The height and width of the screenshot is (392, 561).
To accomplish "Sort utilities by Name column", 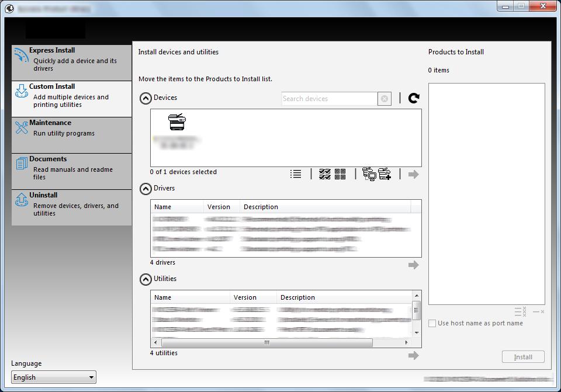I will (191, 297).
